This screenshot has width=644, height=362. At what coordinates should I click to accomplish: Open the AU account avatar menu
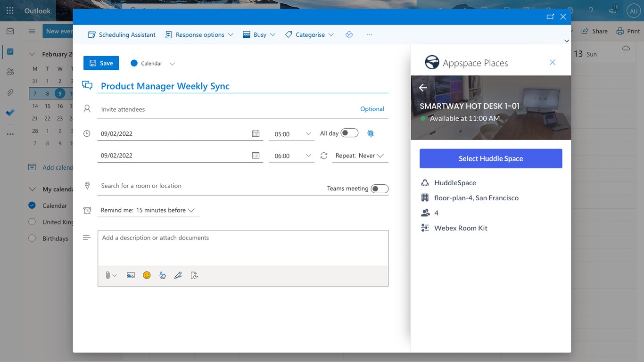pyautogui.click(x=633, y=10)
